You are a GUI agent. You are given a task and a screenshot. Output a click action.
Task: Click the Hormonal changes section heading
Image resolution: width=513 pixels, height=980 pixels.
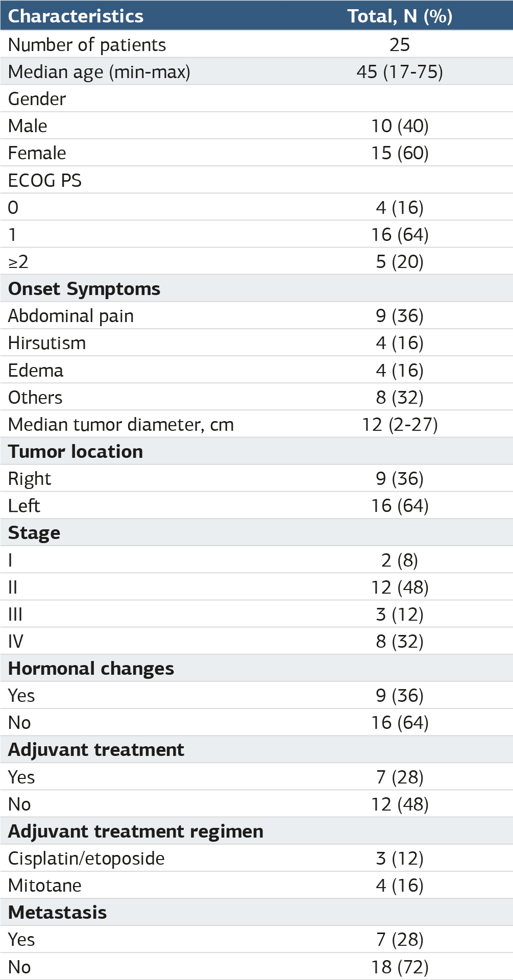click(x=91, y=669)
